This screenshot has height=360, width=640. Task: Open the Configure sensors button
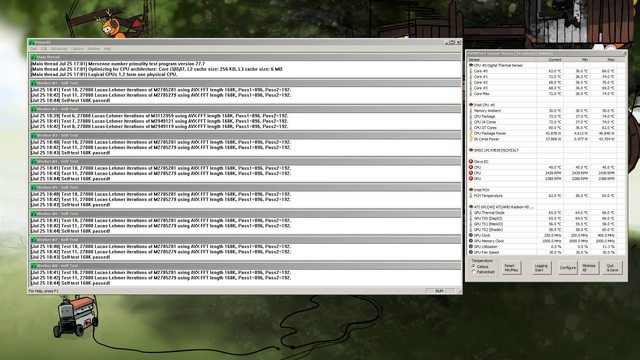(x=567, y=268)
